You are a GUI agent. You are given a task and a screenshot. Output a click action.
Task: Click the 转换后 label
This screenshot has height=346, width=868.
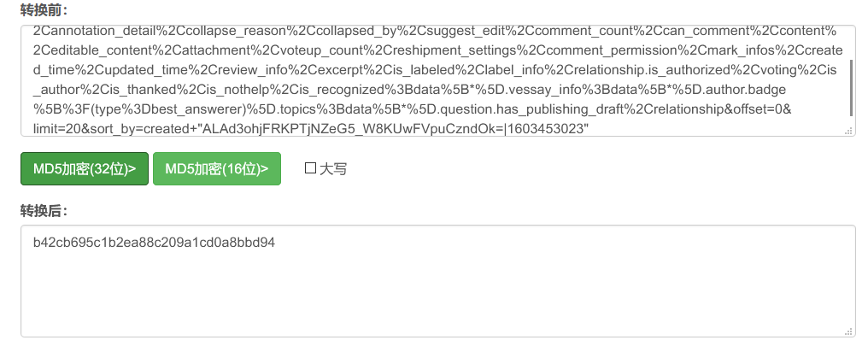(44, 211)
